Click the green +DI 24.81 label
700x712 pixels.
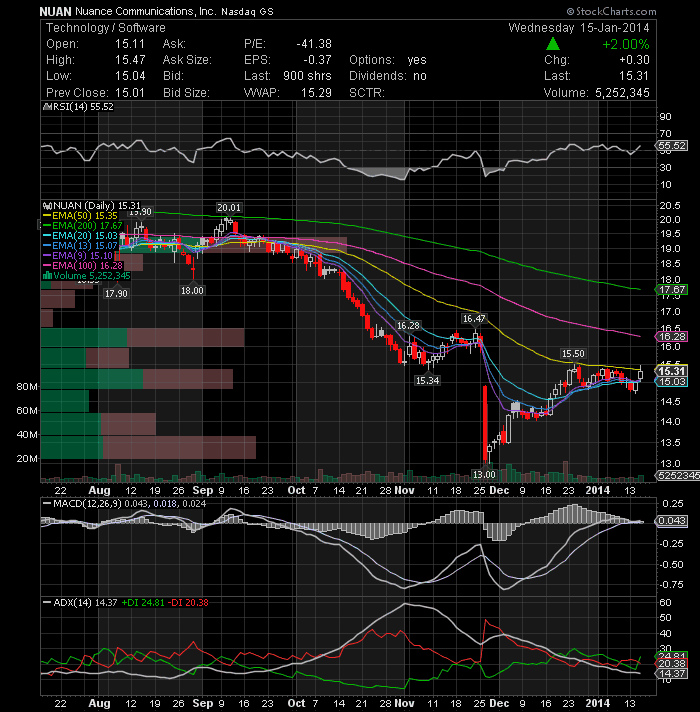point(143,603)
